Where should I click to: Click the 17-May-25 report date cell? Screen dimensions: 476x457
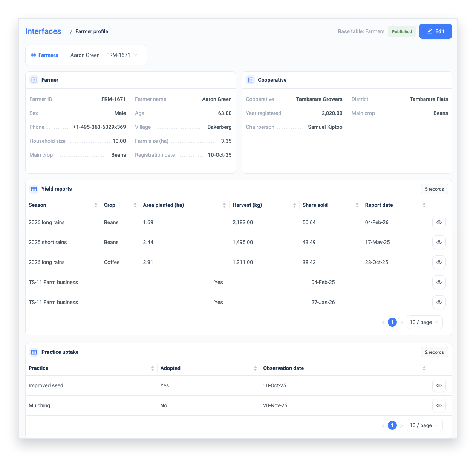click(x=377, y=242)
